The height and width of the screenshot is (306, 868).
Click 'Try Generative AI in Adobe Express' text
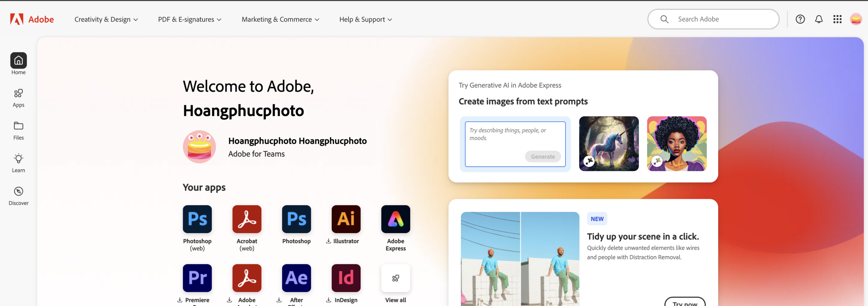point(510,85)
